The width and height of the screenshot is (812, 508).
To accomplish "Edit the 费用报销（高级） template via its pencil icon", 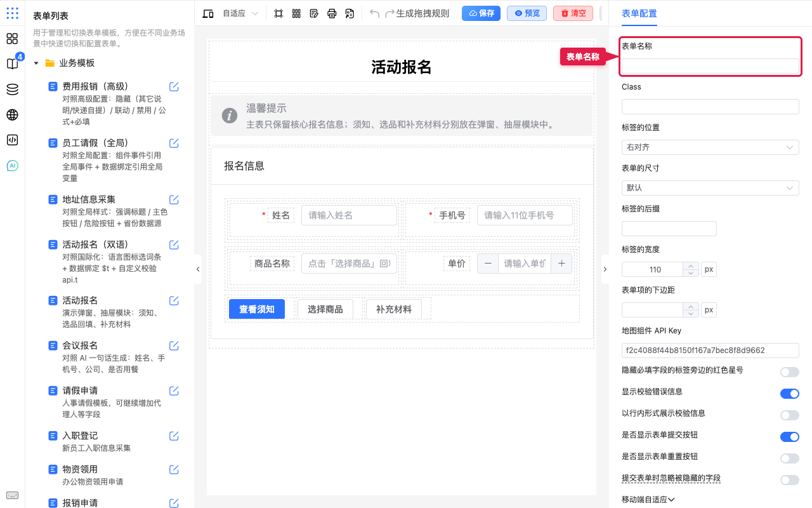I will coord(174,87).
